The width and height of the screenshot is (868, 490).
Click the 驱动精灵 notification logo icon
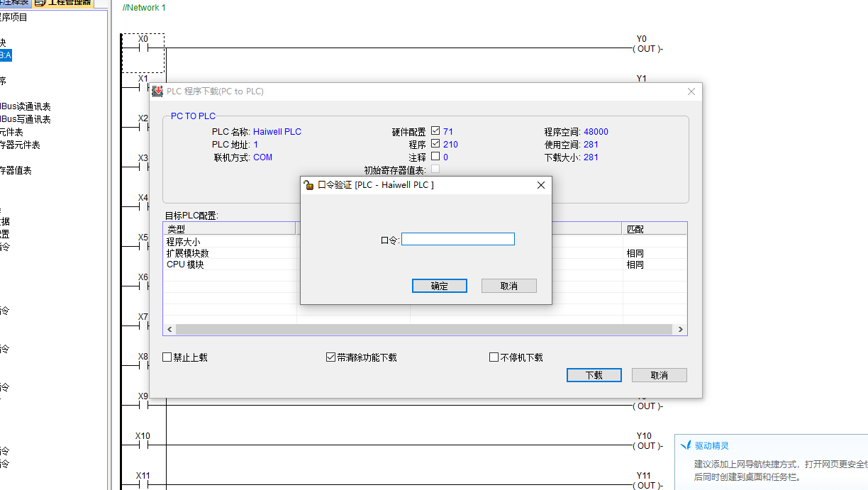[685, 445]
